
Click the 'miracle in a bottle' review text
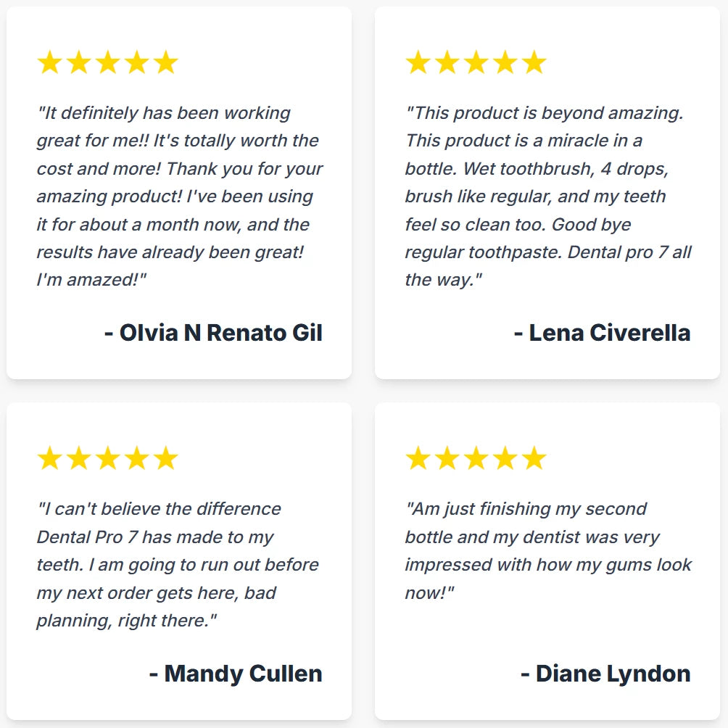[547, 196]
